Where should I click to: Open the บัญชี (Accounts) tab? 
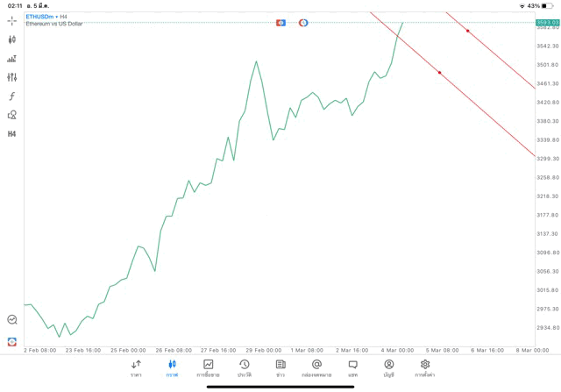388,368
